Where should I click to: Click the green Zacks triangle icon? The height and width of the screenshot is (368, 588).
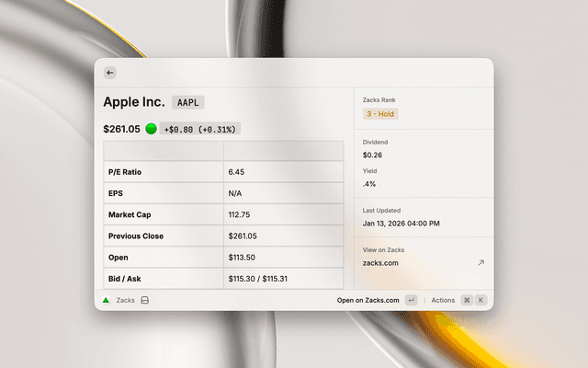pos(106,300)
